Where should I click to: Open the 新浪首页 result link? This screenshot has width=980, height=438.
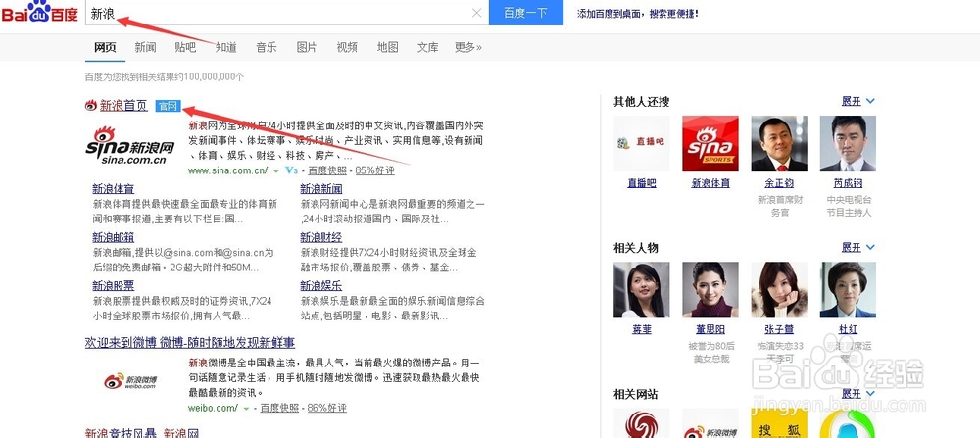click(x=123, y=106)
